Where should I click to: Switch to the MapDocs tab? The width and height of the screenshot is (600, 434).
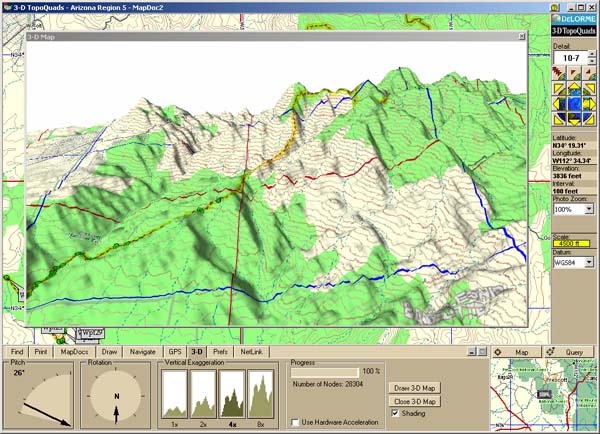click(x=74, y=352)
